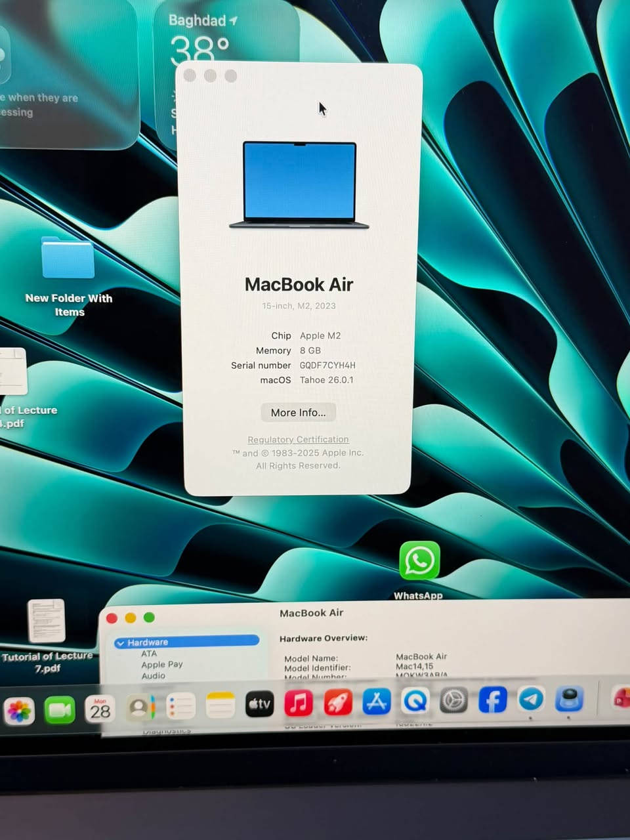Zoom System Information with green button

coord(149,617)
